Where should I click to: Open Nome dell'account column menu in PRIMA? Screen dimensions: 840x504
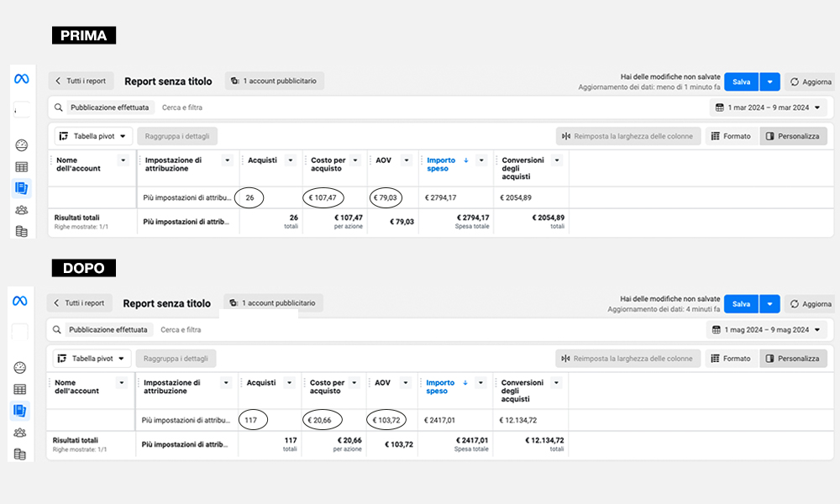click(x=123, y=160)
